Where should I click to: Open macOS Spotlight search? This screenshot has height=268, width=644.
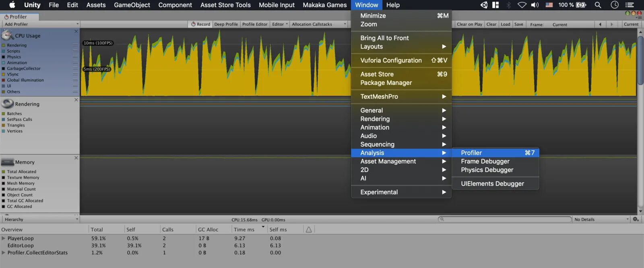(x=598, y=5)
